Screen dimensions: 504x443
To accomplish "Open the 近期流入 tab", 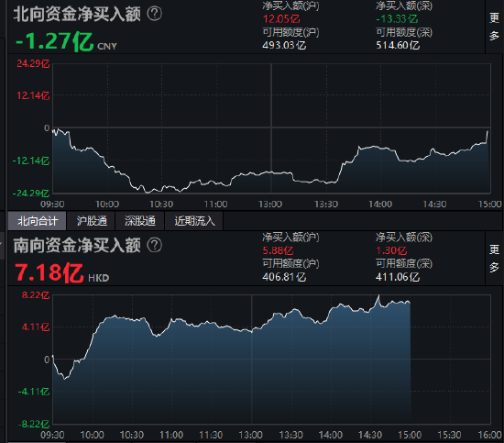I will (x=194, y=221).
